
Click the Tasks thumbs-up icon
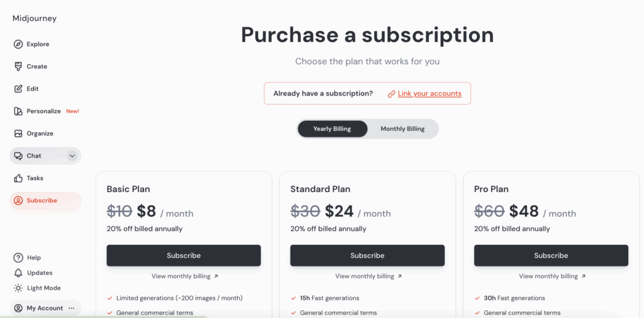pyautogui.click(x=18, y=178)
